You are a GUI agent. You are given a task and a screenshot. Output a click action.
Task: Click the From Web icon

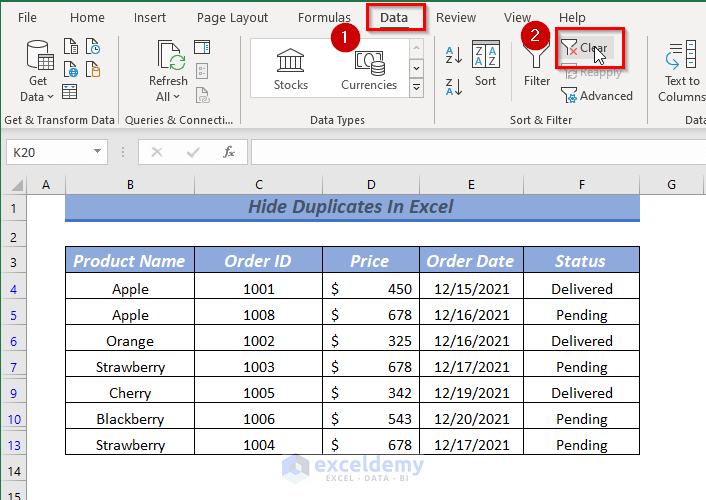pyautogui.click(x=71, y=69)
